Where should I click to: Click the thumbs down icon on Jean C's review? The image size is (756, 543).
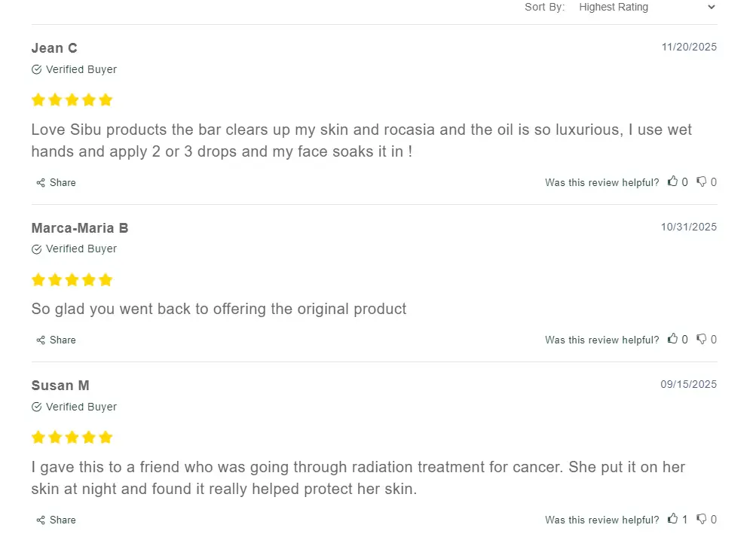click(x=702, y=182)
